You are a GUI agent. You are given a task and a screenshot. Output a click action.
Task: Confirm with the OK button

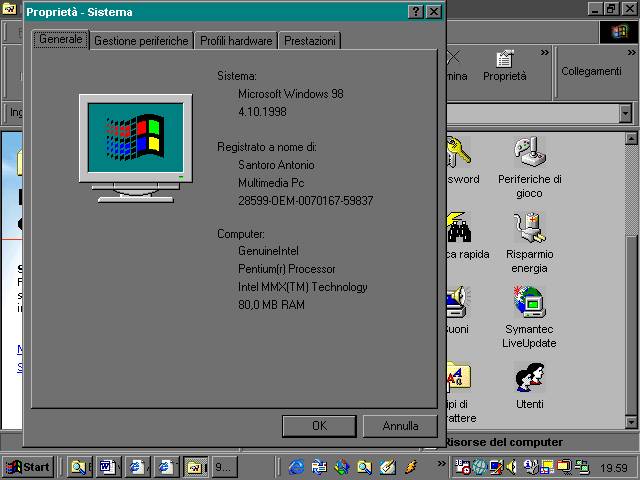tap(319, 426)
